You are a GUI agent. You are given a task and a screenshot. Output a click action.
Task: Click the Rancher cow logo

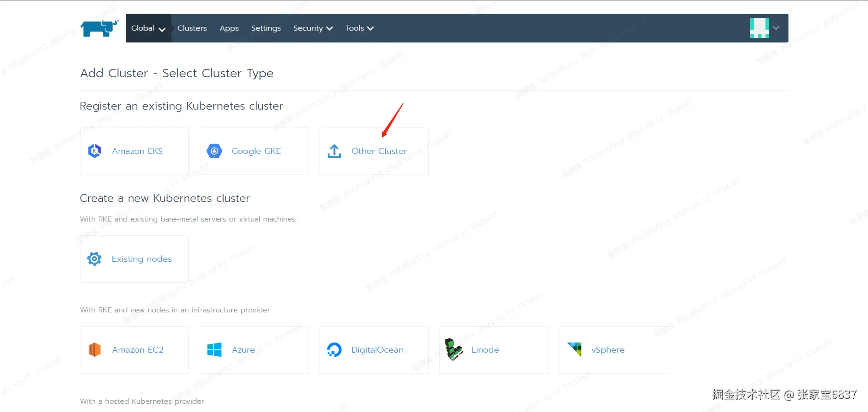(100, 28)
